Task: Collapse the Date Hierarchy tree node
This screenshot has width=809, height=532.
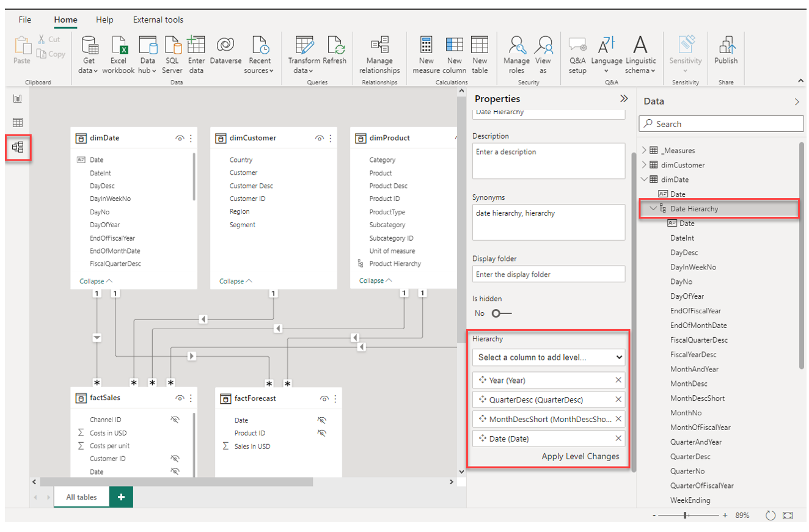Action: (653, 209)
